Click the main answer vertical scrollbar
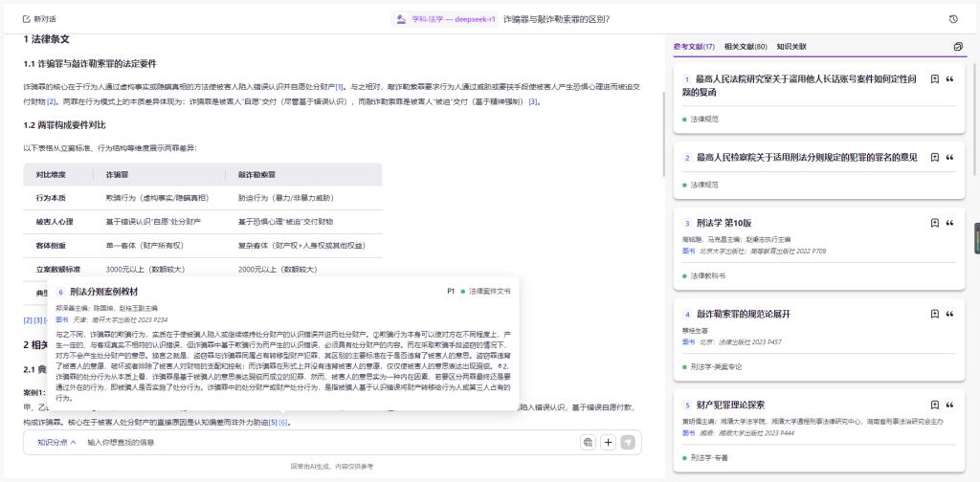The height and width of the screenshot is (482, 980). click(x=664, y=134)
